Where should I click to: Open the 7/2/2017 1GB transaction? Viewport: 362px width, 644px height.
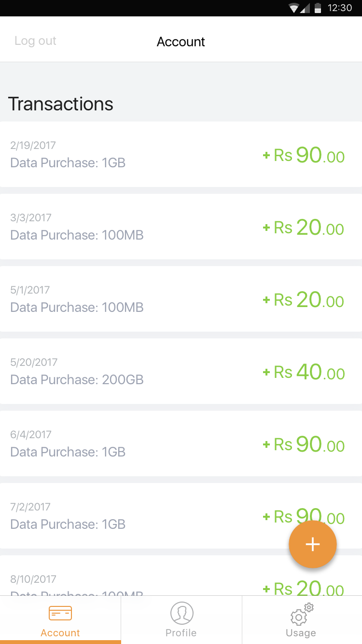coord(145,516)
